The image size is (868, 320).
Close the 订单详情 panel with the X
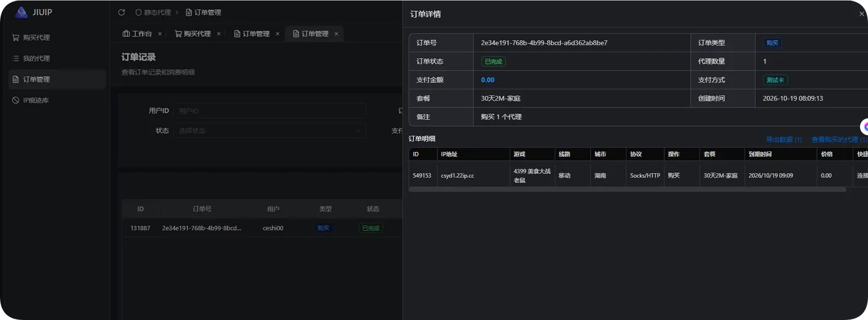point(862,14)
